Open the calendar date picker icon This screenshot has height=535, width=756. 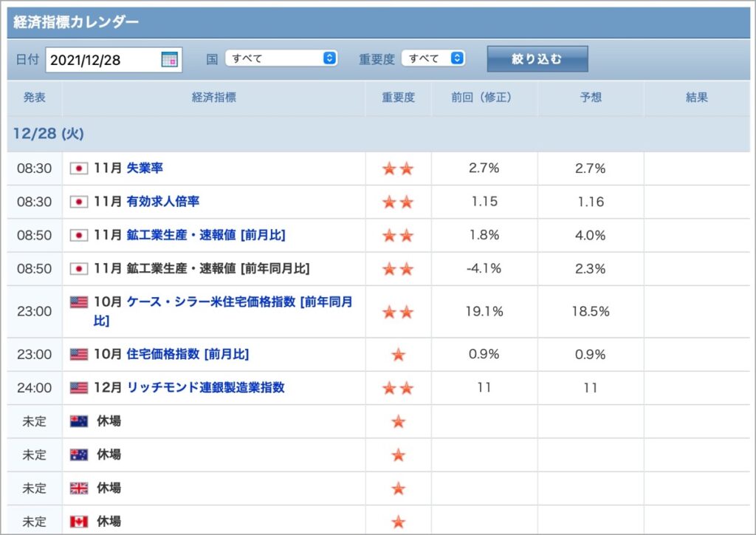pos(169,59)
